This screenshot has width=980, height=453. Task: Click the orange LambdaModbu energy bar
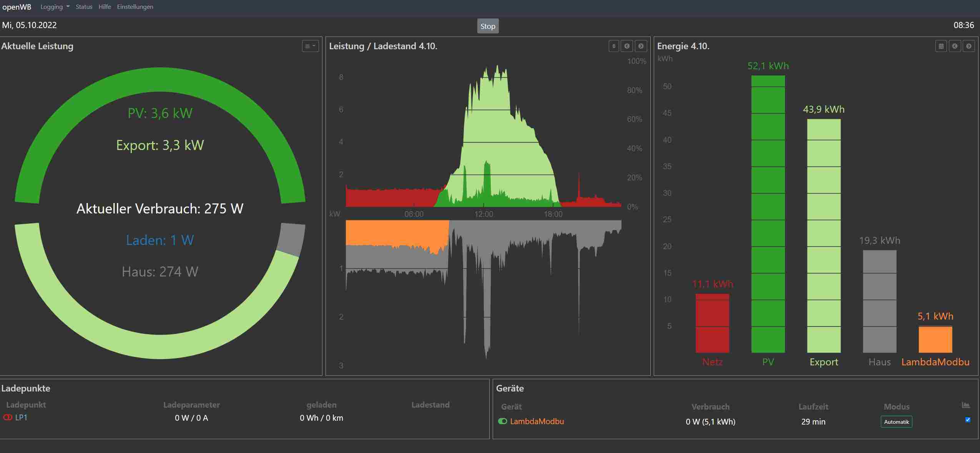tap(935, 339)
